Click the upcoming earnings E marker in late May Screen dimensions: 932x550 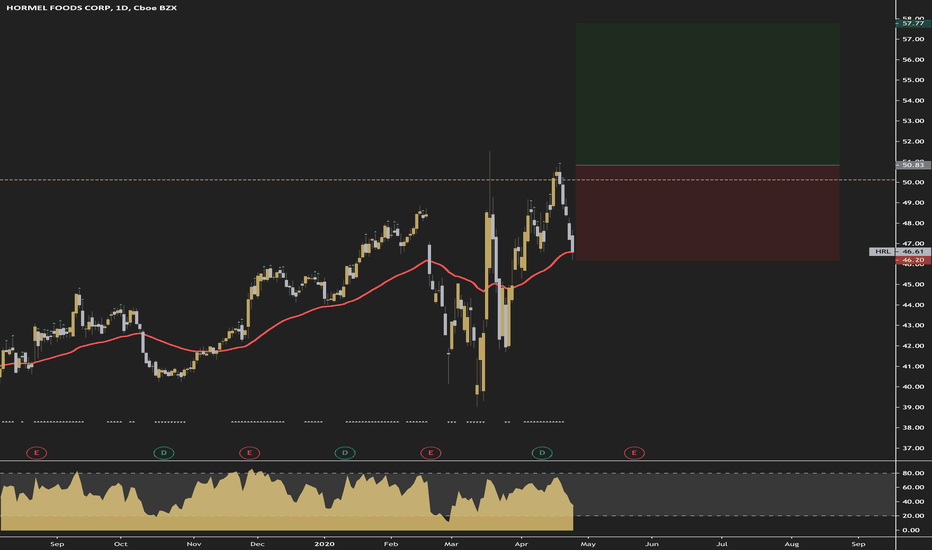point(634,453)
